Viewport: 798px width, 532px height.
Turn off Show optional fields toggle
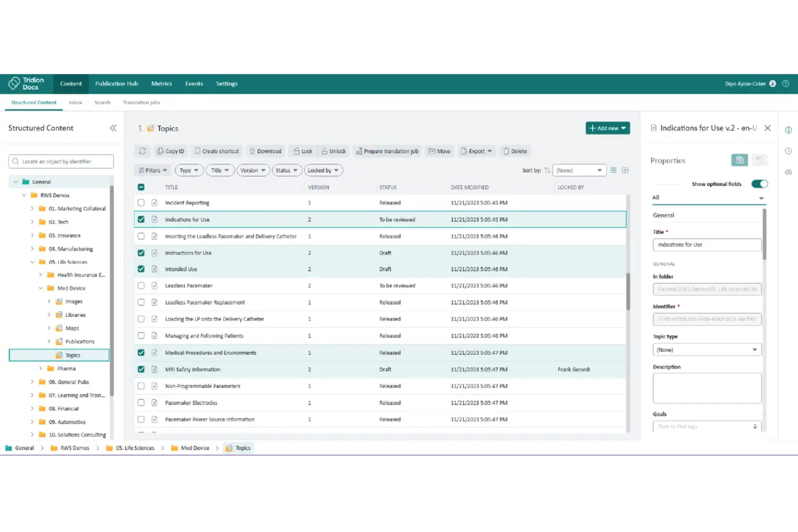[x=760, y=184]
